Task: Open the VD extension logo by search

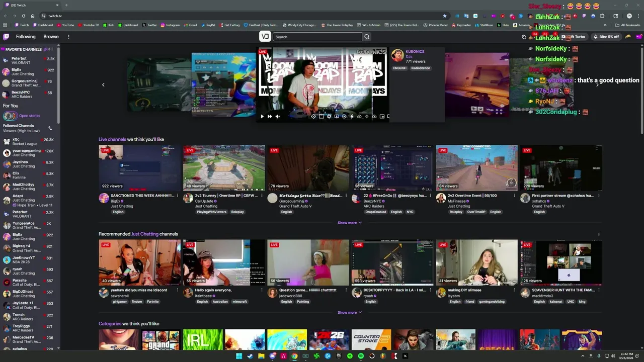Action: pos(265,36)
